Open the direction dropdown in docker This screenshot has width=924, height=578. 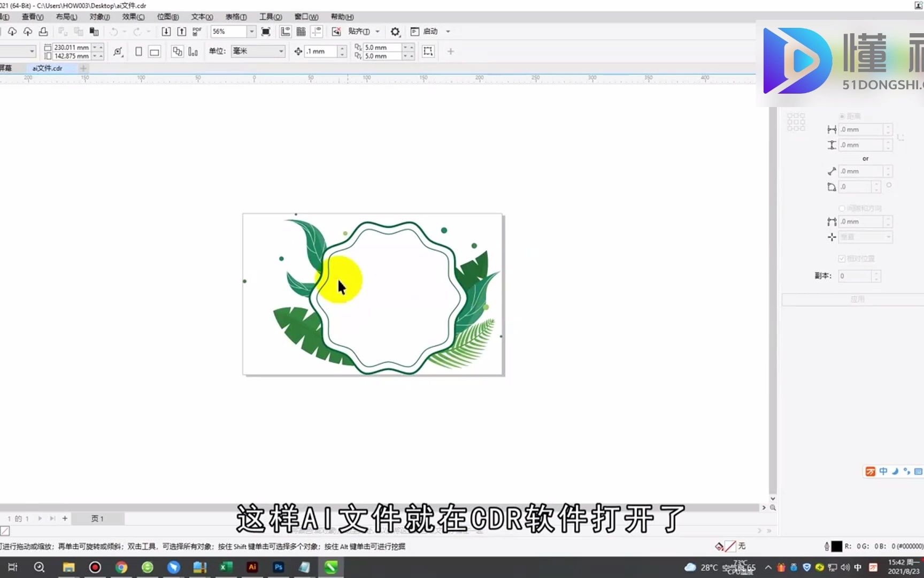coord(866,237)
